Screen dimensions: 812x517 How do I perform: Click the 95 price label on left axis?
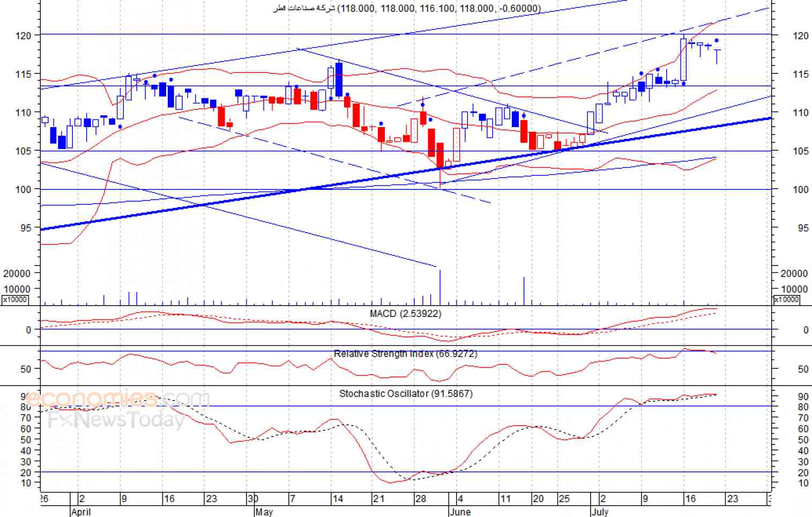pos(26,228)
